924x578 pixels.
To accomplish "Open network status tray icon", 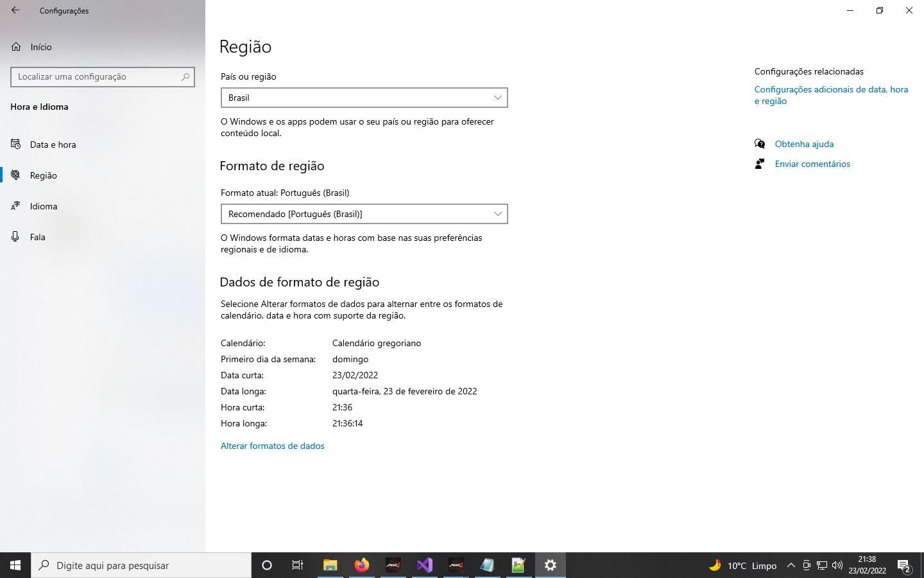I will tap(822, 565).
